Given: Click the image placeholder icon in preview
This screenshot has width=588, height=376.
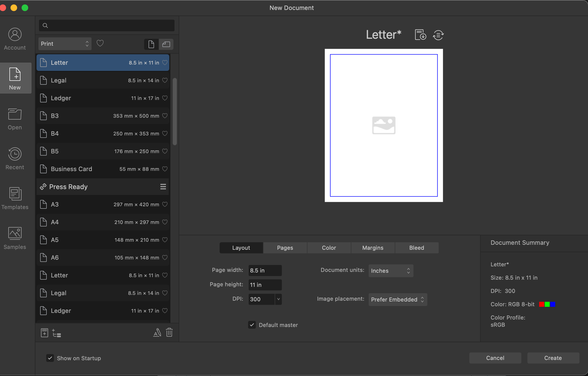Looking at the screenshot, I should 384,125.
